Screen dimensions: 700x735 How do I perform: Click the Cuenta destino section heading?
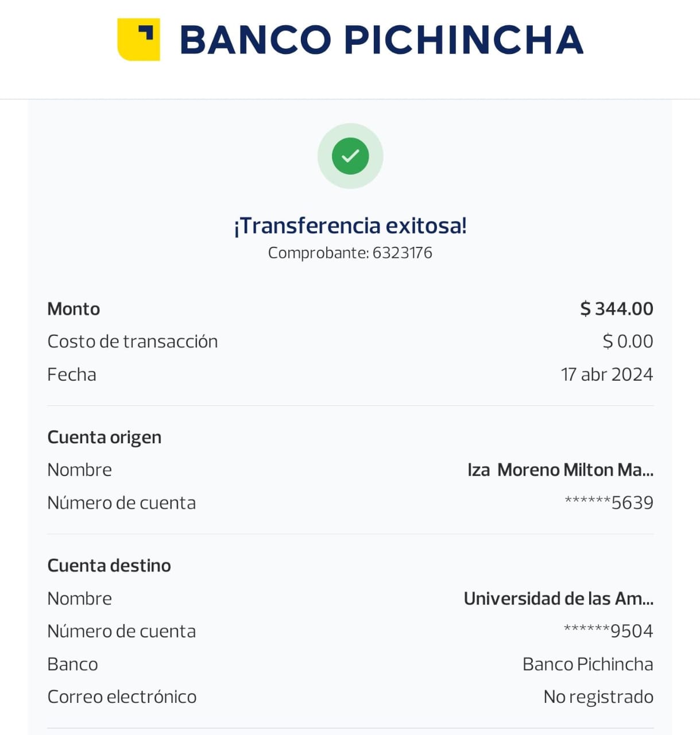pyautogui.click(x=109, y=566)
